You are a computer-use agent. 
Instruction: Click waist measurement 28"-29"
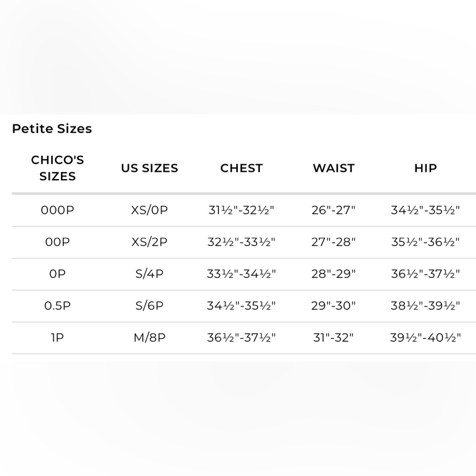334,274
